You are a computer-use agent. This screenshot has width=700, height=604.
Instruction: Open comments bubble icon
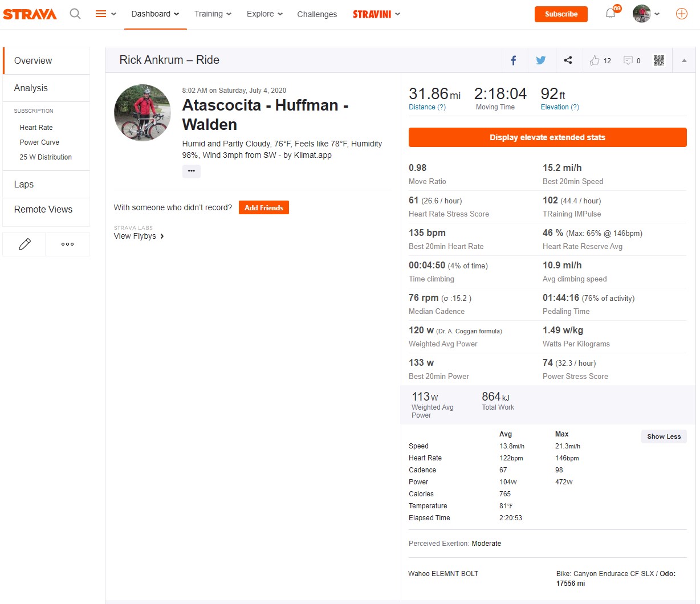tap(628, 60)
